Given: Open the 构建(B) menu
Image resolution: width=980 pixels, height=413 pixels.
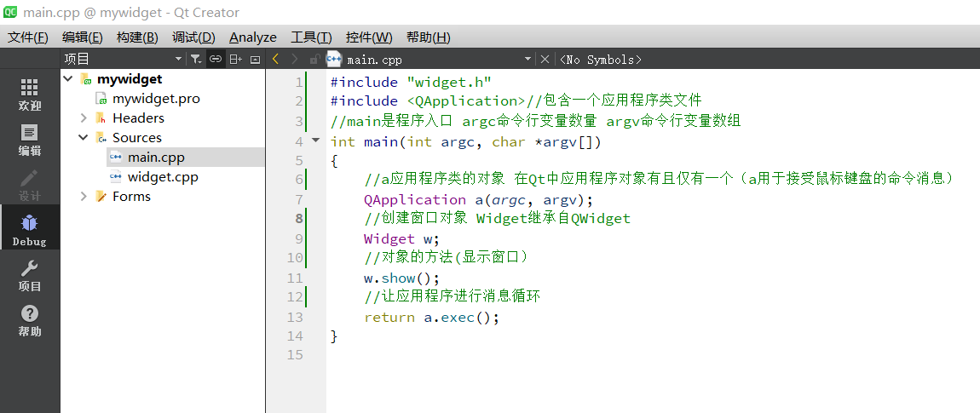Looking at the screenshot, I should [137, 37].
